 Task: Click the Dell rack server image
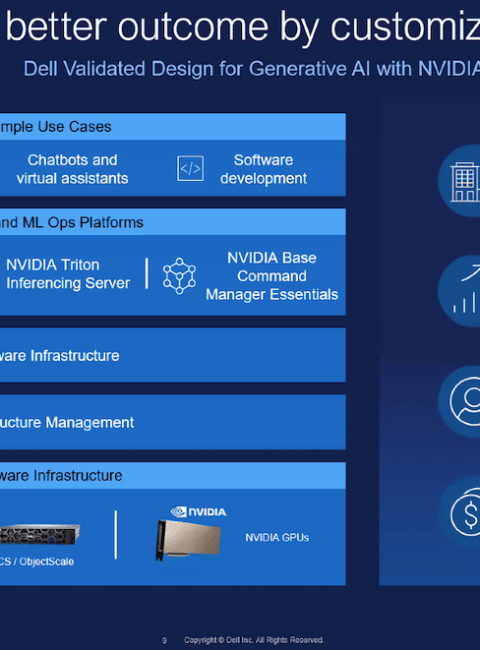tap(40, 534)
